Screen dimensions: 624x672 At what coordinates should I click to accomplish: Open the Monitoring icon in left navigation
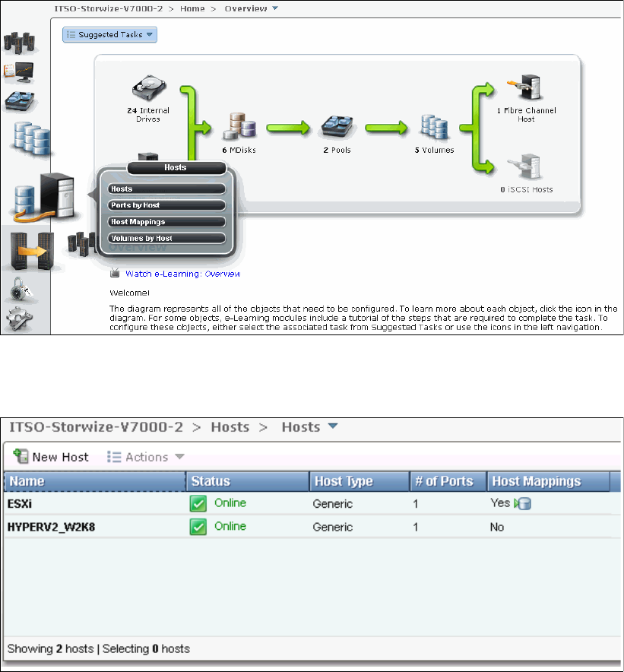point(21,74)
